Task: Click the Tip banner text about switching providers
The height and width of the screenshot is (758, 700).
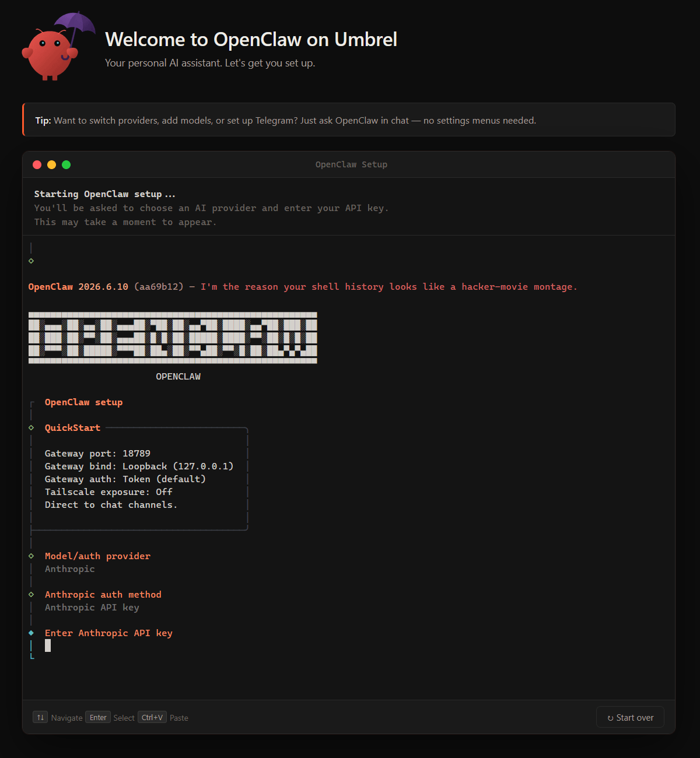Action: click(286, 121)
